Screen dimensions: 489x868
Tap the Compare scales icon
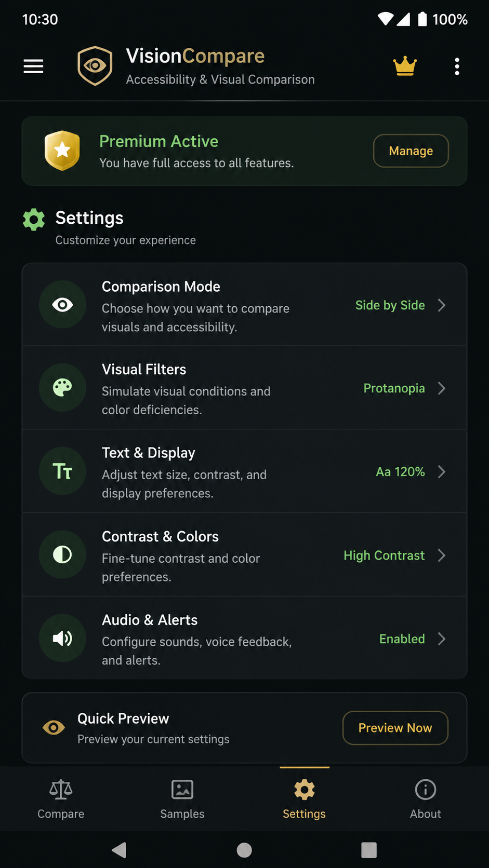61,790
